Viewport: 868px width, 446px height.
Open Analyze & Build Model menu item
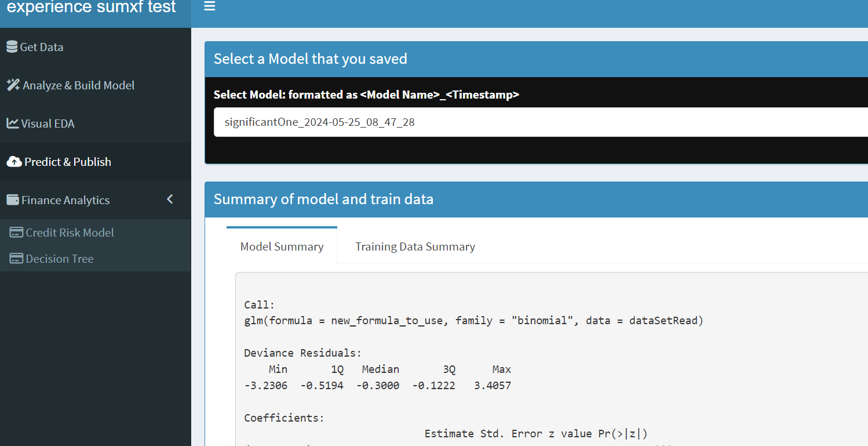coord(96,85)
